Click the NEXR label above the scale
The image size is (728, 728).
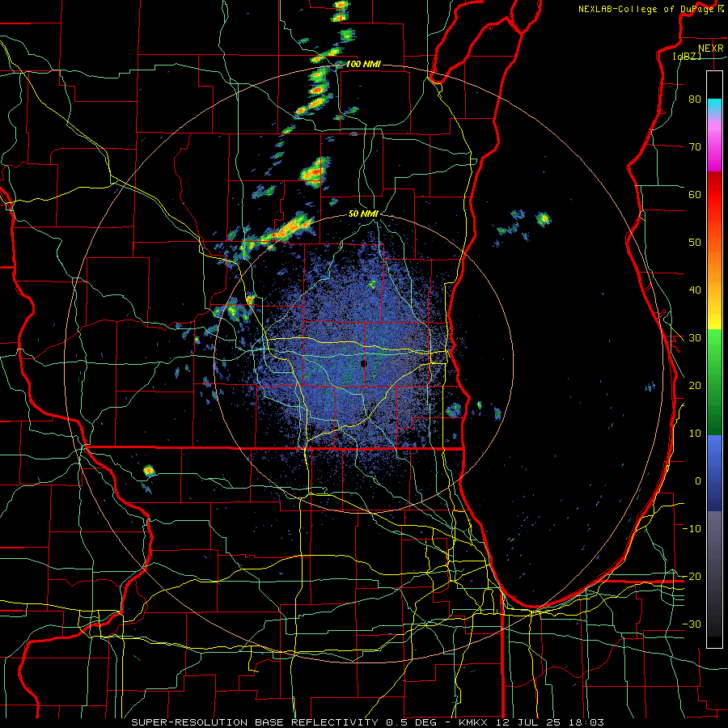[710, 49]
